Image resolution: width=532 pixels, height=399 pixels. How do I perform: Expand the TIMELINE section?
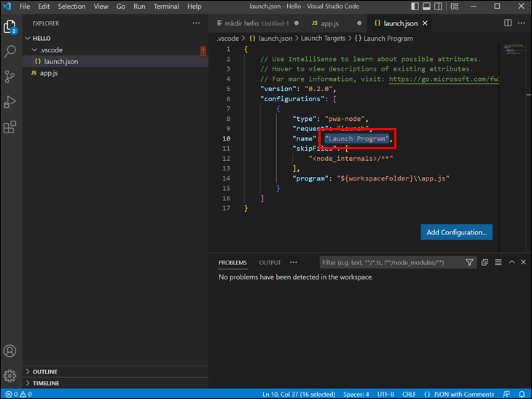coord(45,383)
